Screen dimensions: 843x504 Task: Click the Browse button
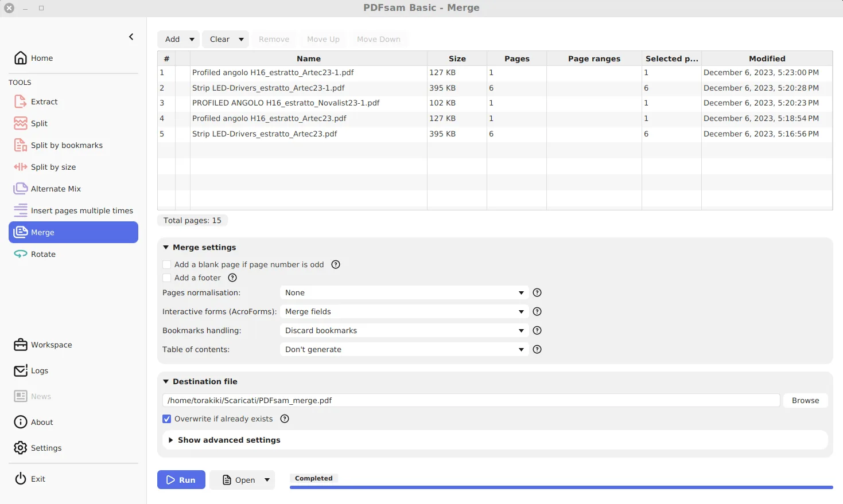coord(805,400)
